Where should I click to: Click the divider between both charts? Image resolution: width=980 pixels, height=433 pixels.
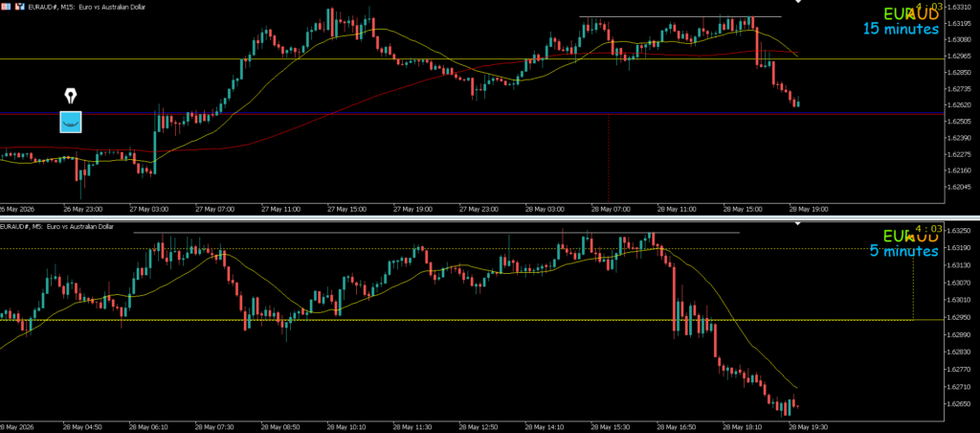(490, 217)
